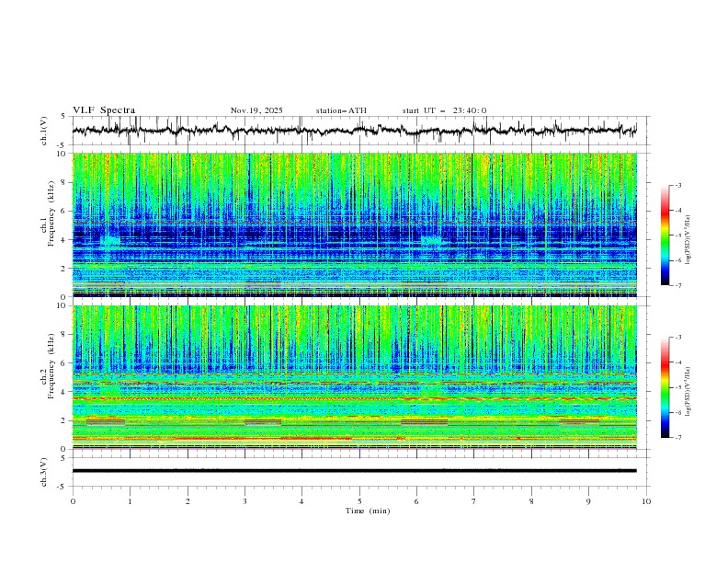Click the 'Time (min)' axis title
This screenshot has width=728, height=563.
coord(368,511)
